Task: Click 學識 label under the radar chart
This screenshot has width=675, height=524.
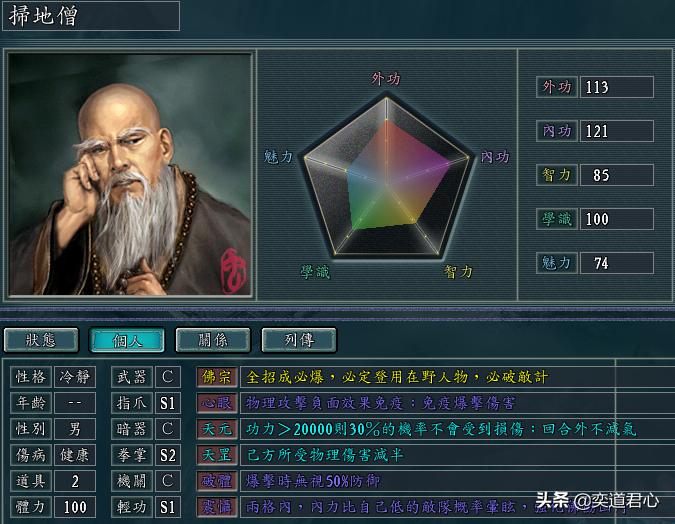Action: pyautogui.click(x=315, y=272)
